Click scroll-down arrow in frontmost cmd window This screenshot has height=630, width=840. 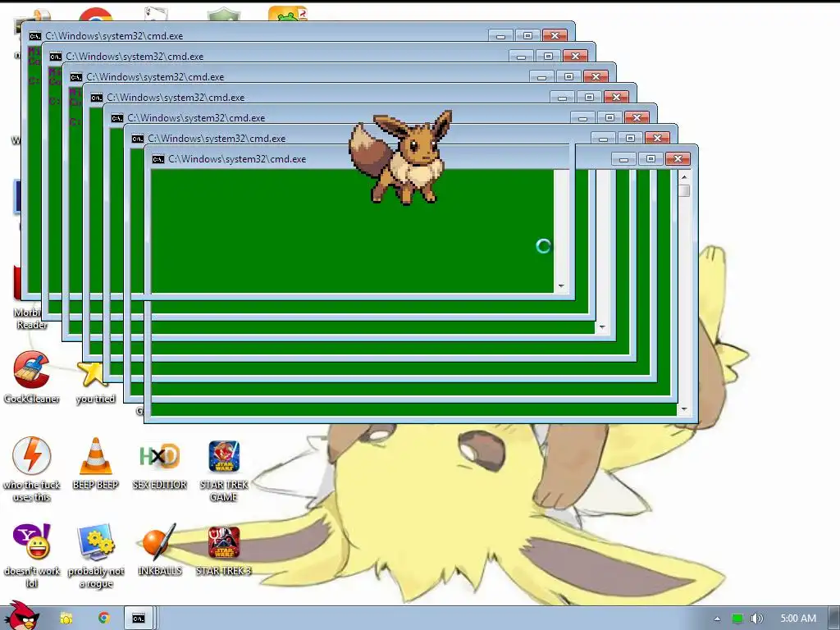click(x=684, y=409)
